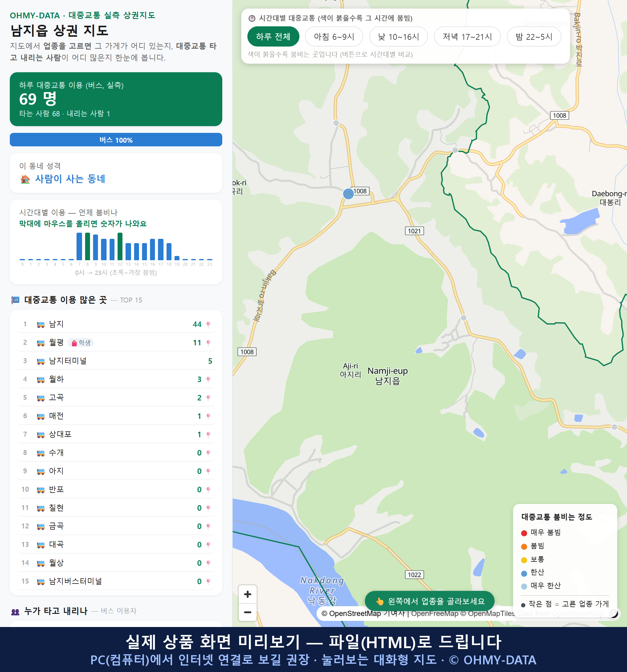Open the OpenFreeMap attribution link
The width and height of the screenshot is (627, 672).
pos(434,613)
